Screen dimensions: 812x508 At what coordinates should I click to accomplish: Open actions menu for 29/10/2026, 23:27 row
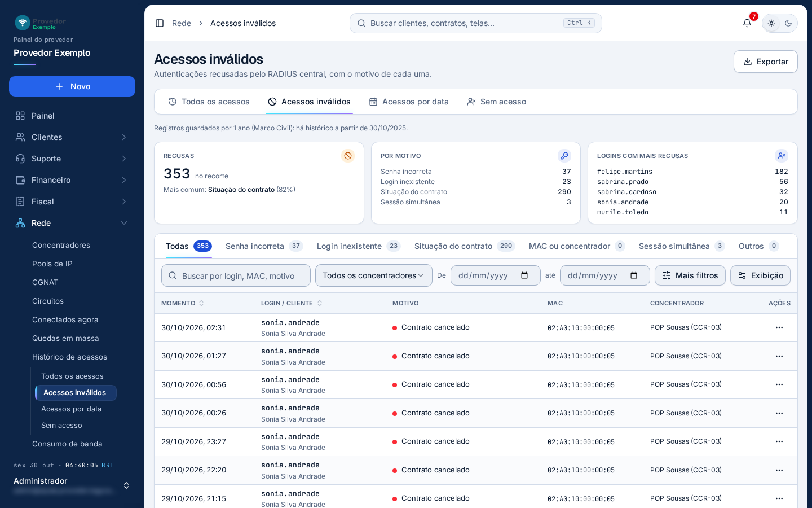pos(779,441)
